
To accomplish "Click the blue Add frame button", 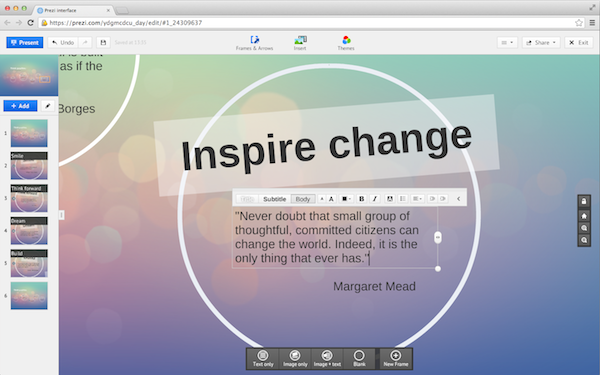I will 20,106.
